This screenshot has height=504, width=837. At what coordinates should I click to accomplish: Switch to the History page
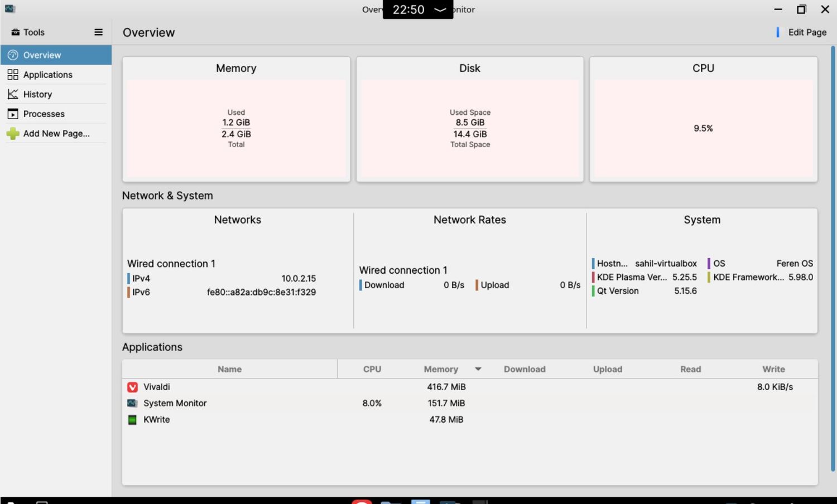click(56, 94)
